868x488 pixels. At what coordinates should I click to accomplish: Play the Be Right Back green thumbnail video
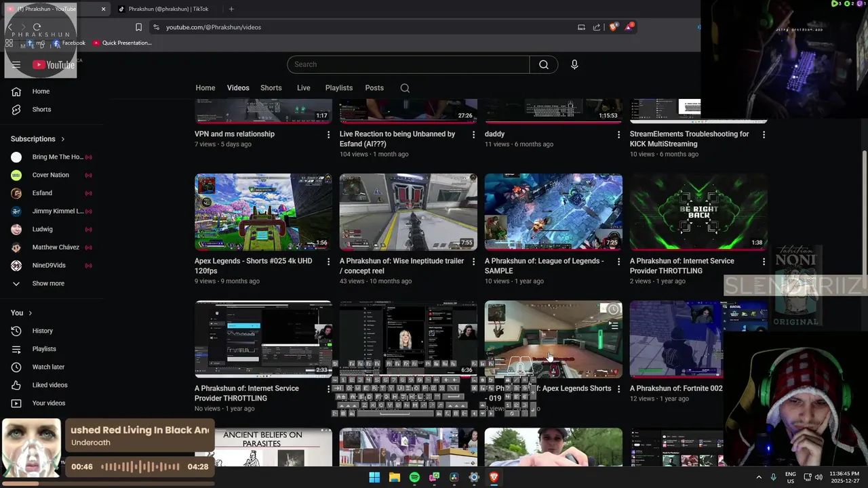click(698, 212)
